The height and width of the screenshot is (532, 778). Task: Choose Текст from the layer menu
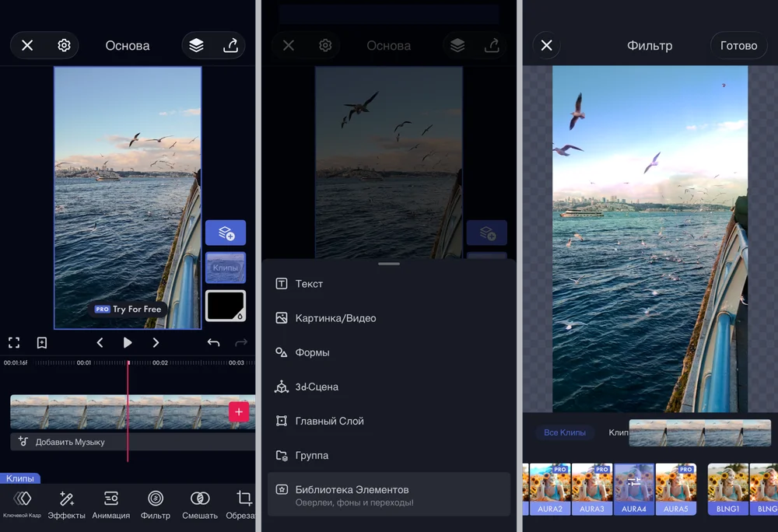pos(309,284)
